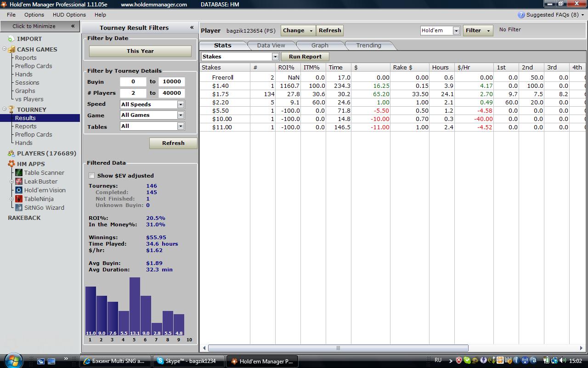Click the Players group icon
The height and width of the screenshot is (368, 588).
(11, 153)
